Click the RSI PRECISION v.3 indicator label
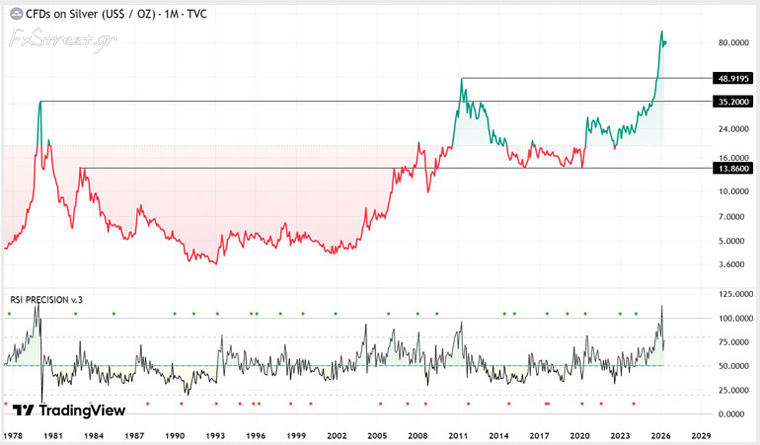 coord(47,300)
